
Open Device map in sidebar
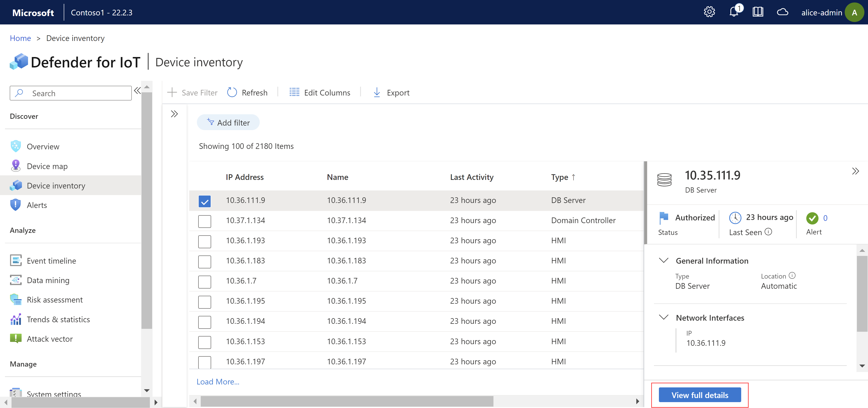[x=47, y=166]
